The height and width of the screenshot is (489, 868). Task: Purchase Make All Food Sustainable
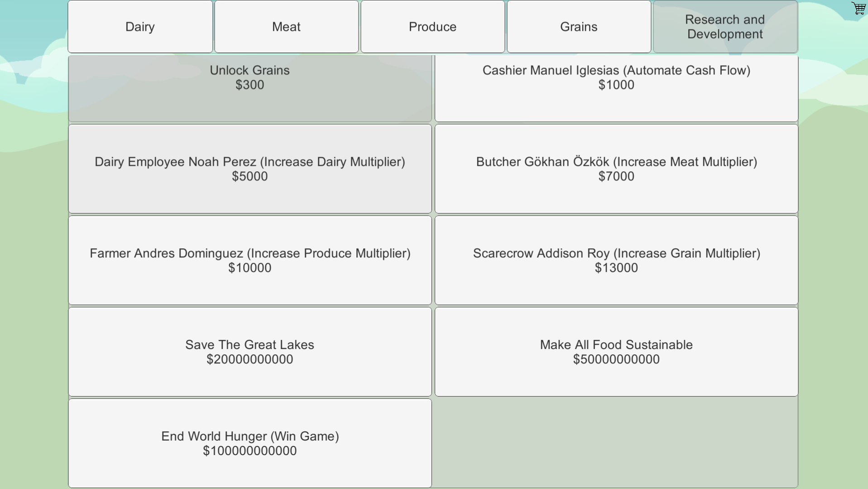click(616, 352)
